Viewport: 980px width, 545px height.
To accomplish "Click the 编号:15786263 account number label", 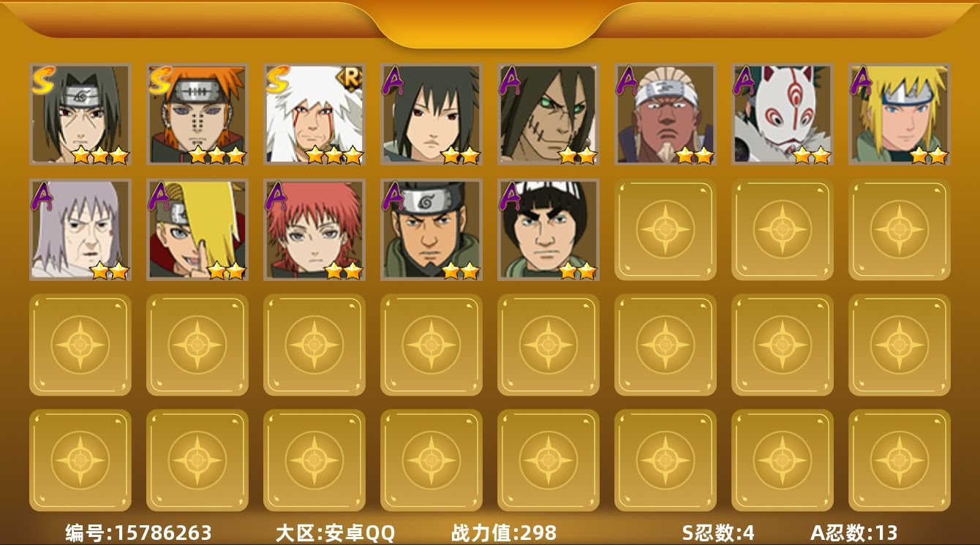I will click(x=138, y=533).
